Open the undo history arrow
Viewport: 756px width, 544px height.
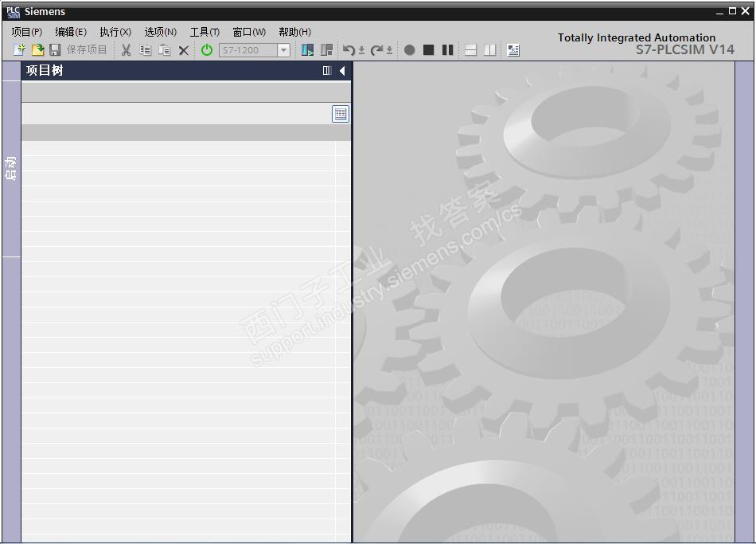coord(361,50)
